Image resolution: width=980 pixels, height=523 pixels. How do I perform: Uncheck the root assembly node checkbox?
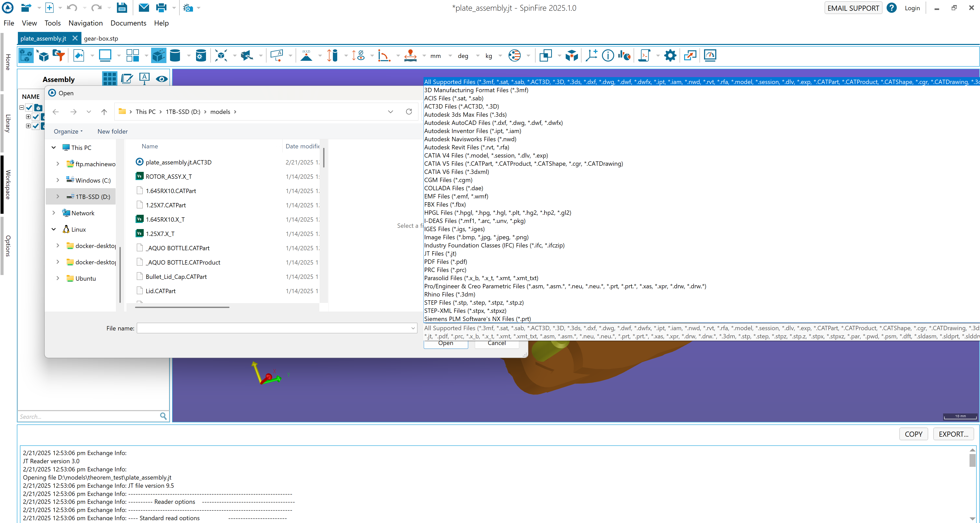click(29, 107)
